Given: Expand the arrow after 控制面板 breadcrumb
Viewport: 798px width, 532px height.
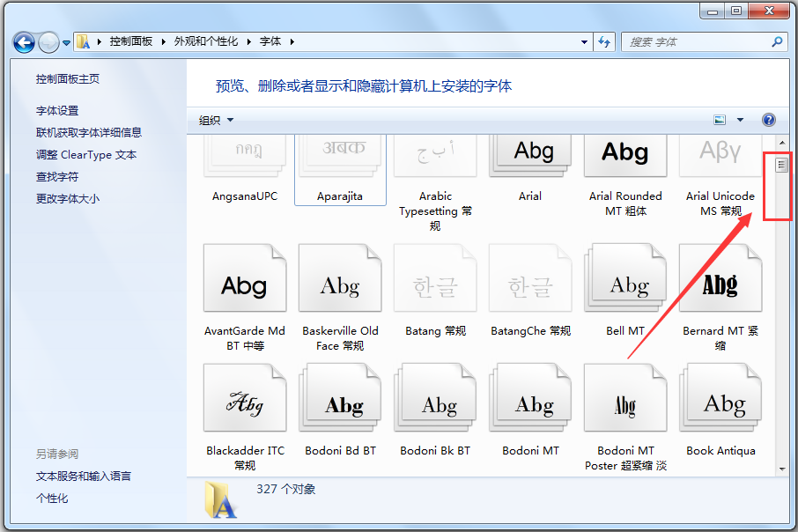Looking at the screenshot, I should click(163, 41).
